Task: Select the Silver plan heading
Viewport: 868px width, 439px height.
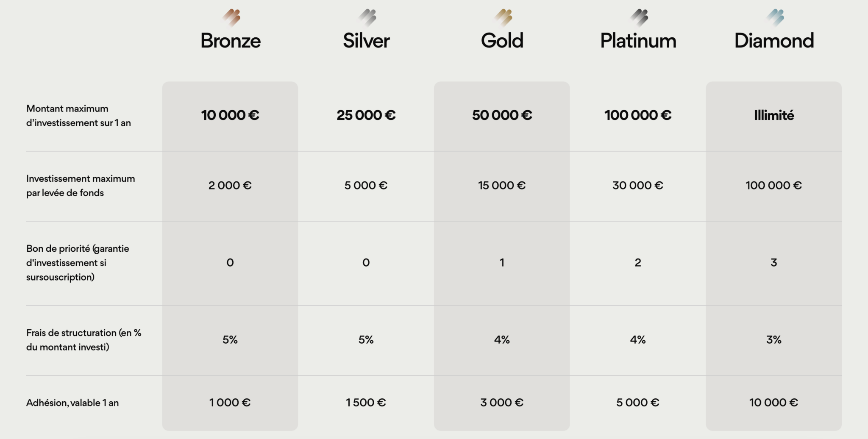Action: coord(366,41)
